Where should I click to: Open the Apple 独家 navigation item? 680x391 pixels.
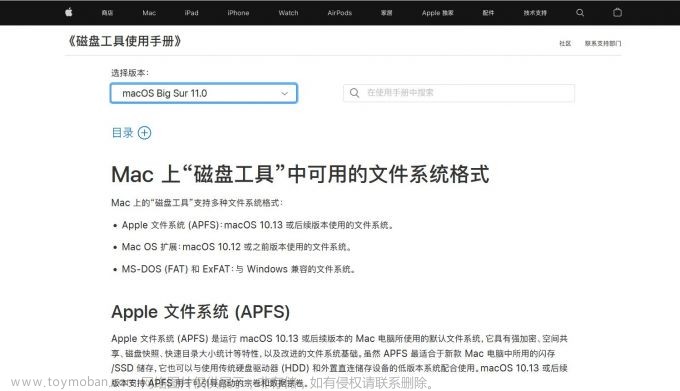point(438,13)
